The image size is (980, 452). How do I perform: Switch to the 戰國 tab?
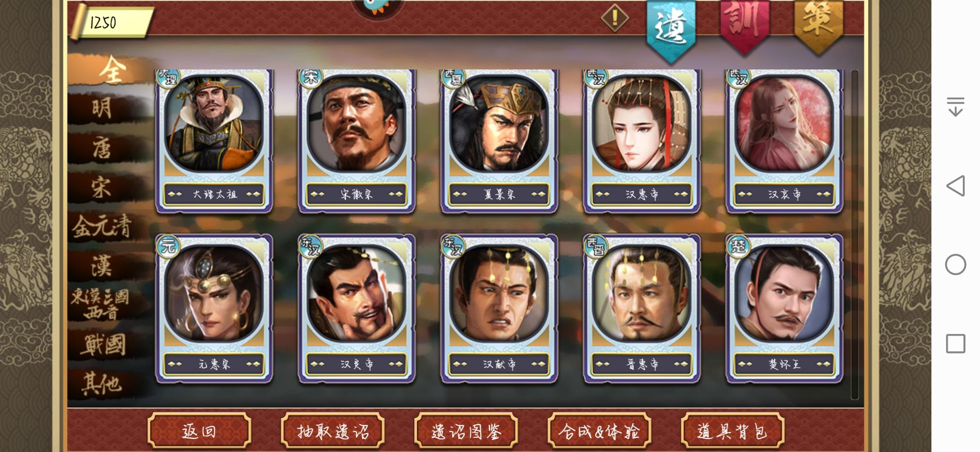pyautogui.click(x=103, y=345)
